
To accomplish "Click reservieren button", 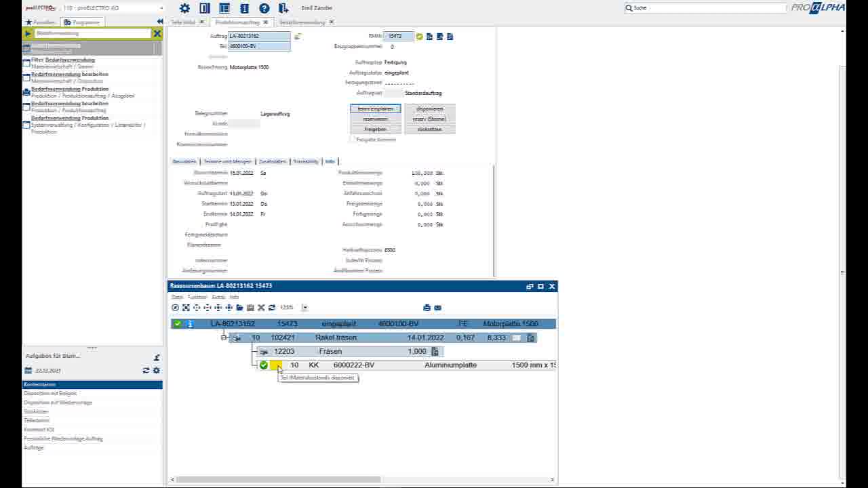I will click(x=376, y=119).
